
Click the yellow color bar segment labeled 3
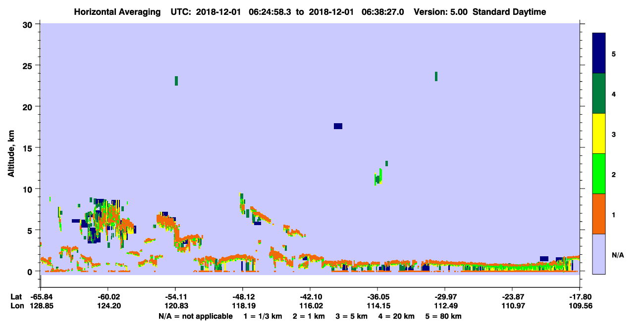pos(599,134)
